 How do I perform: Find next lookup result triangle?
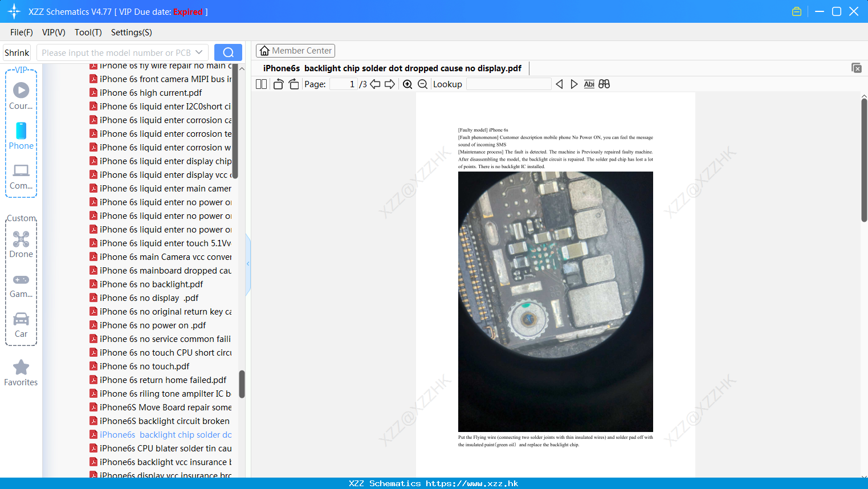[x=574, y=84]
